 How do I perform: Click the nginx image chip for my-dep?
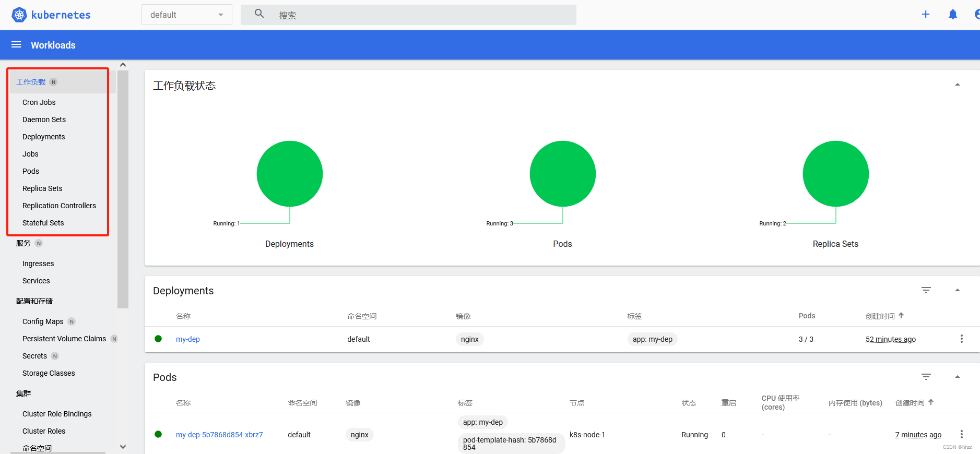[470, 339]
